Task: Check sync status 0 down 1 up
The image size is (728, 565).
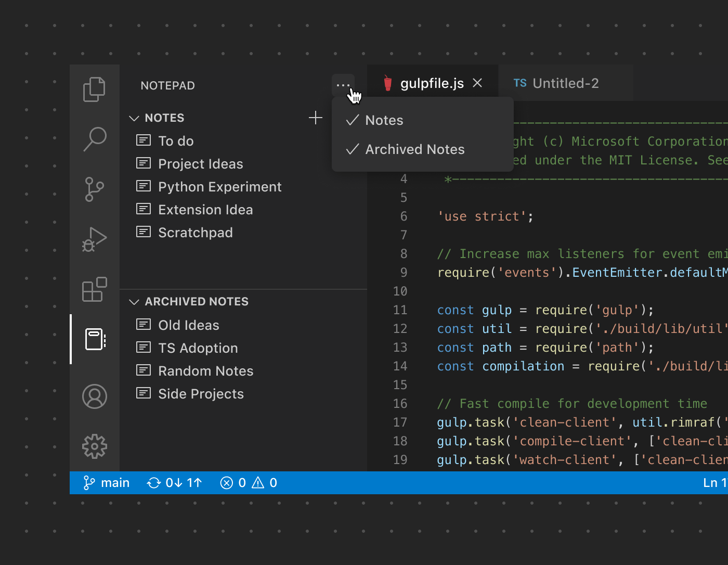Action: (x=174, y=482)
